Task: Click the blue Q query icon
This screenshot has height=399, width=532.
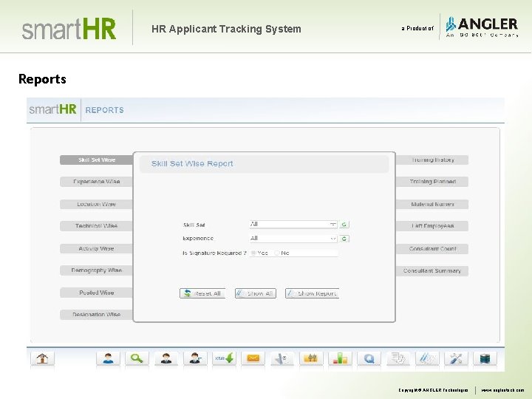Action: coord(369,358)
